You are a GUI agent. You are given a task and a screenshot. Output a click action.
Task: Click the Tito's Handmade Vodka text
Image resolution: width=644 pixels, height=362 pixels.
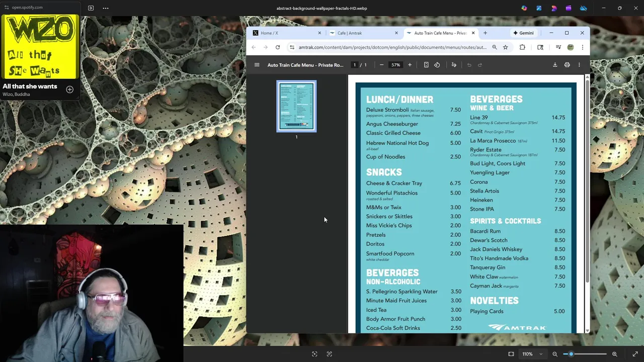coord(499,258)
